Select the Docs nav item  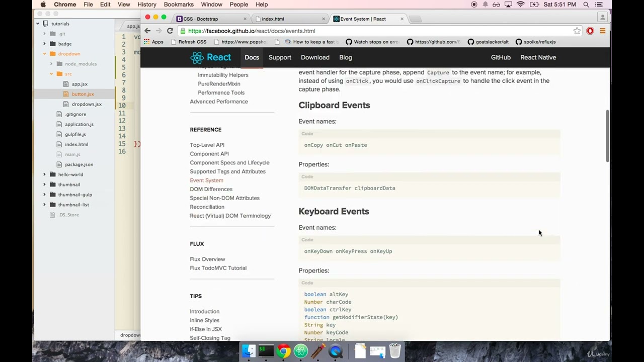point(252,57)
